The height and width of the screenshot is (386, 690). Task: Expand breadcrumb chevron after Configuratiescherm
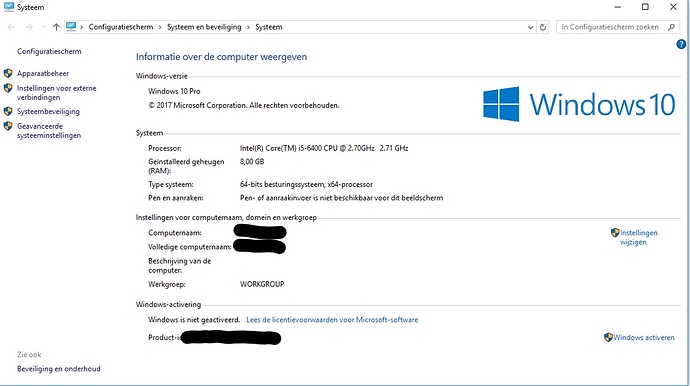(161, 27)
